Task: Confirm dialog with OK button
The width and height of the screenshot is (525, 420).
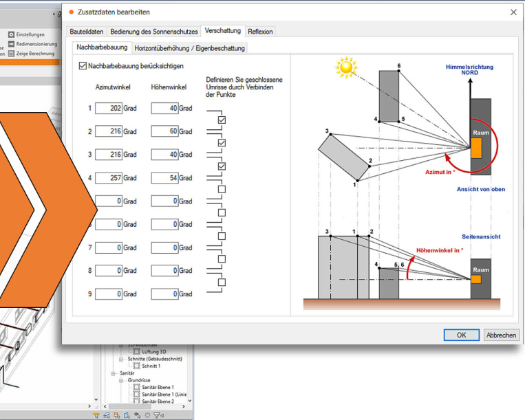Action: point(461,335)
